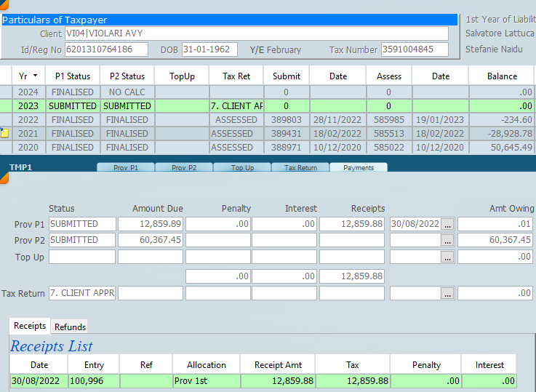Click ellipsis button on the Prov P2 row
This screenshot has height=392, width=536.
[x=447, y=240]
